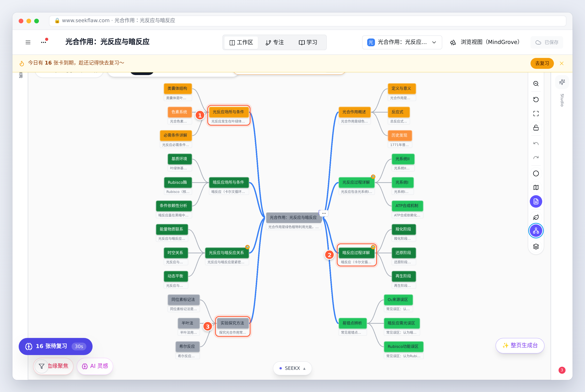Viewport: 585px width, 392px height.
Task: Open the hamburger menu icon
Action: tap(28, 42)
